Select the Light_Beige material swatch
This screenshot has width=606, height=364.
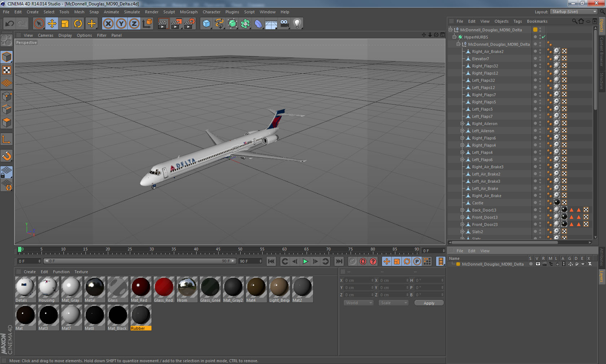(279, 289)
